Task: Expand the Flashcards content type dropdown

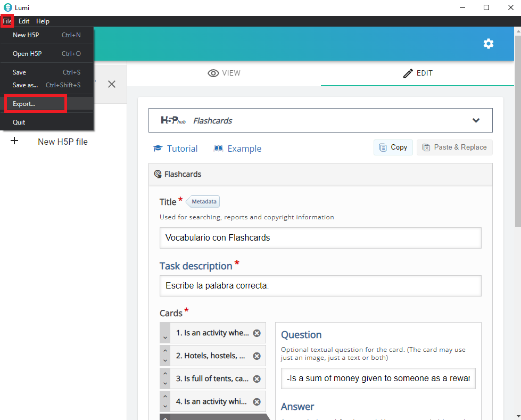Action: pos(476,120)
